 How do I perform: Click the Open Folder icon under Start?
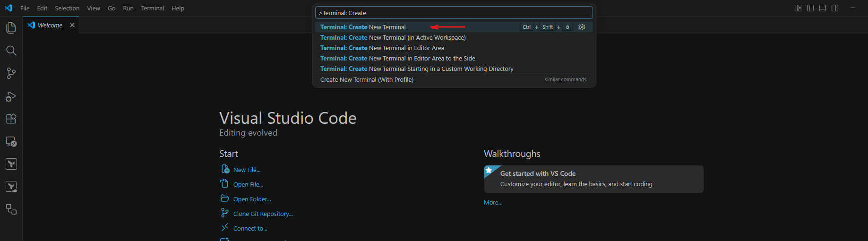(225, 198)
